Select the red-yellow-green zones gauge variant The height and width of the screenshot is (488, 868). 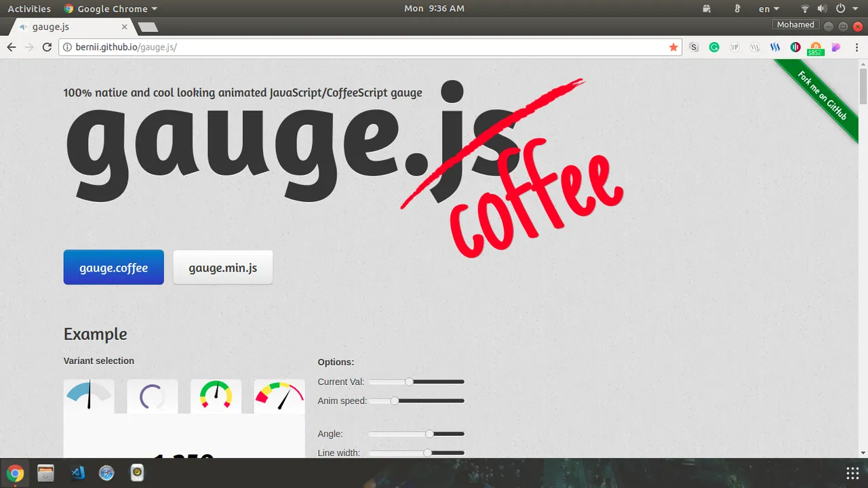(x=216, y=396)
